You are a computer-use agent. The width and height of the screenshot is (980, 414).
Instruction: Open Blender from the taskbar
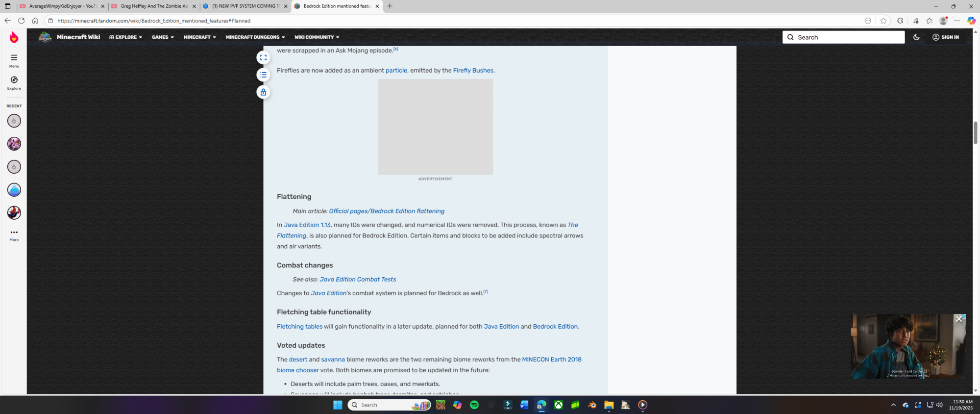click(592, 405)
